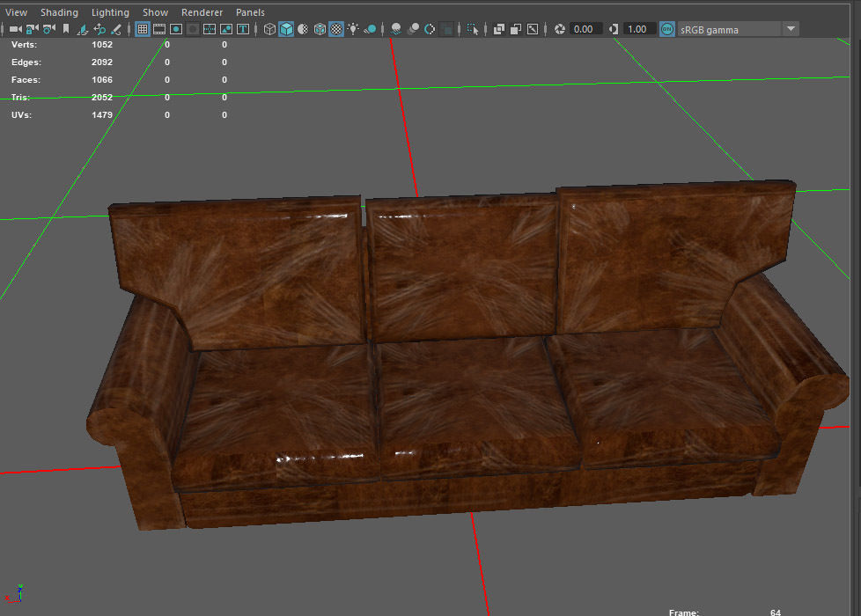Toggle the X-Ray icon
861x616 pixels.
498,29
